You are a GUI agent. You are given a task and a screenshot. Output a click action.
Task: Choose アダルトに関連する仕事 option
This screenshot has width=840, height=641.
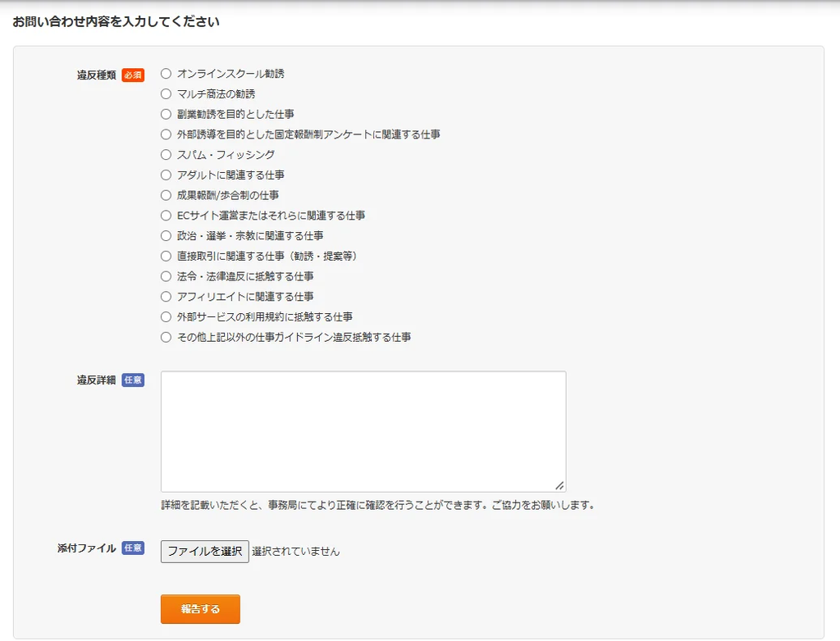166,175
